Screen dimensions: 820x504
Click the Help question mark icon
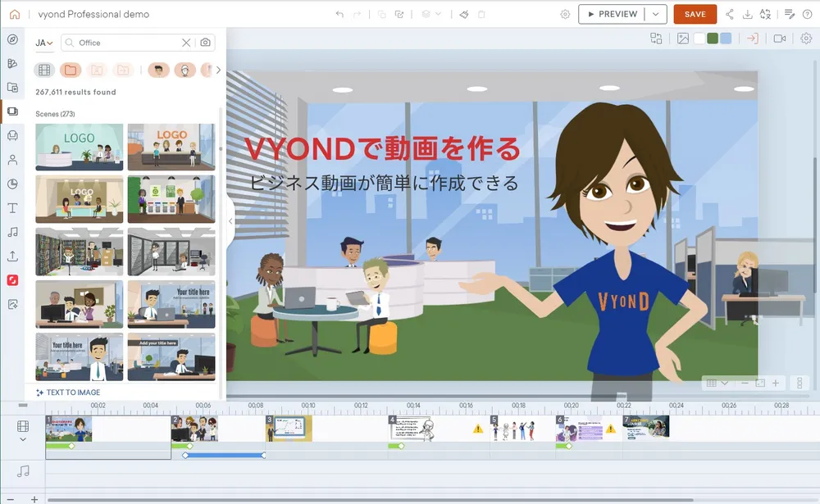coord(807,14)
